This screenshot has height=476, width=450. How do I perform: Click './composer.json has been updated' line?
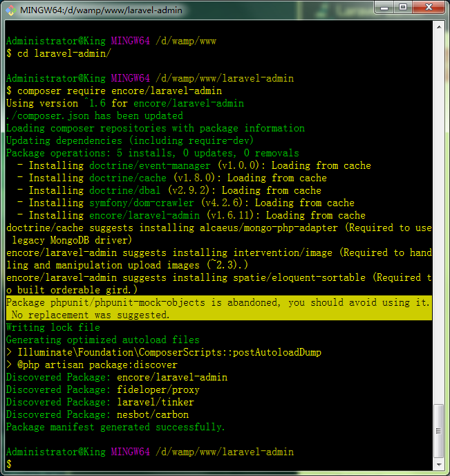click(95, 116)
